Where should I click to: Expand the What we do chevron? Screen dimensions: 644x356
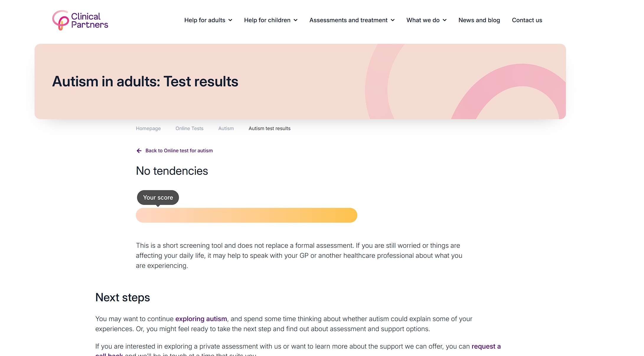pos(445,20)
